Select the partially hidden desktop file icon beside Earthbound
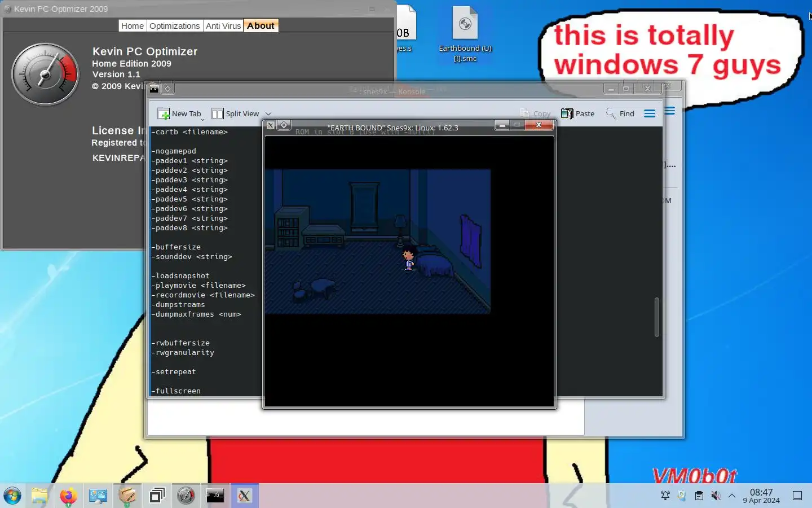This screenshot has width=812, height=508. coord(405,29)
